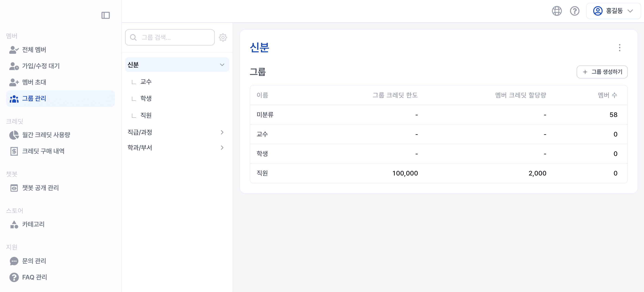Click the 멤버 초대 invite icon

14,82
